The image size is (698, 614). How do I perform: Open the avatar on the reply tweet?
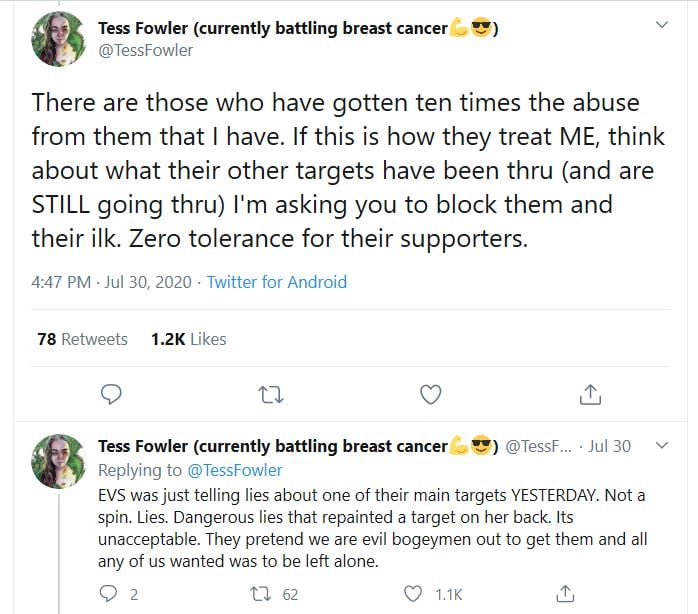click(x=58, y=460)
